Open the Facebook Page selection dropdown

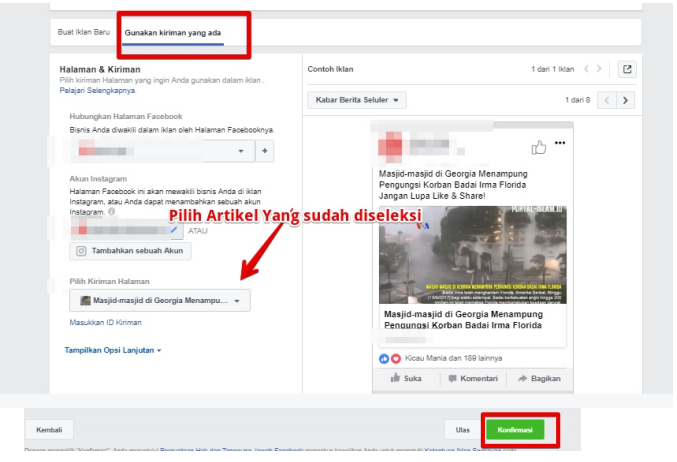162,151
